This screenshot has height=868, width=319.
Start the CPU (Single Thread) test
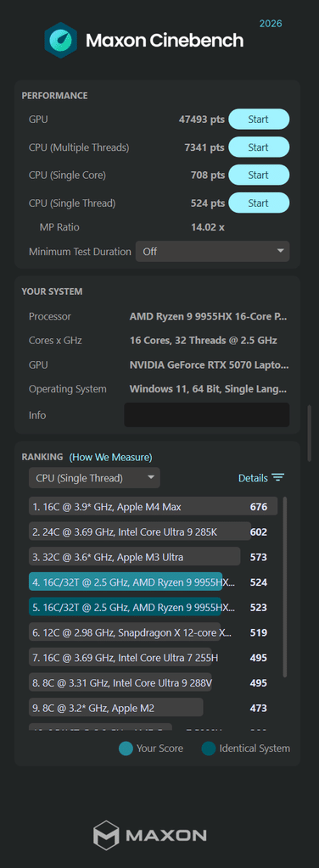coord(259,203)
